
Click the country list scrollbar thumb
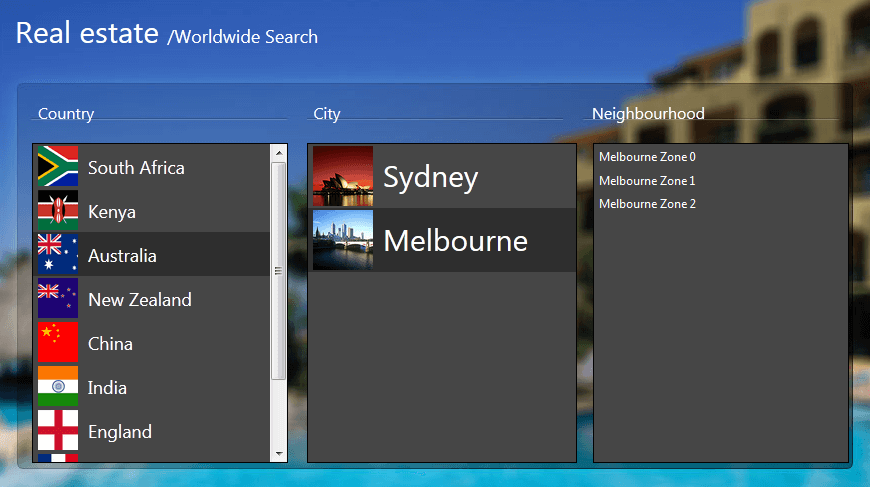pyautogui.click(x=278, y=270)
